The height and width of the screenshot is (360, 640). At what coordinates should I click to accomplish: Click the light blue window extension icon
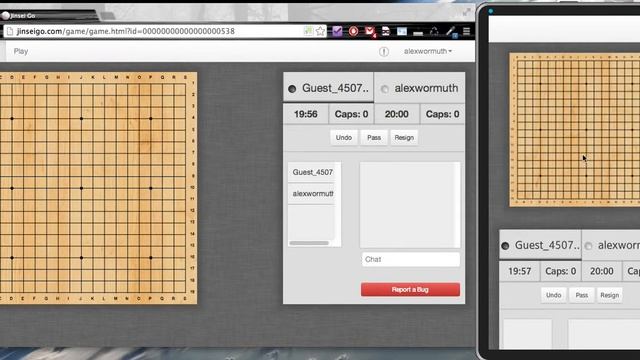click(x=402, y=31)
